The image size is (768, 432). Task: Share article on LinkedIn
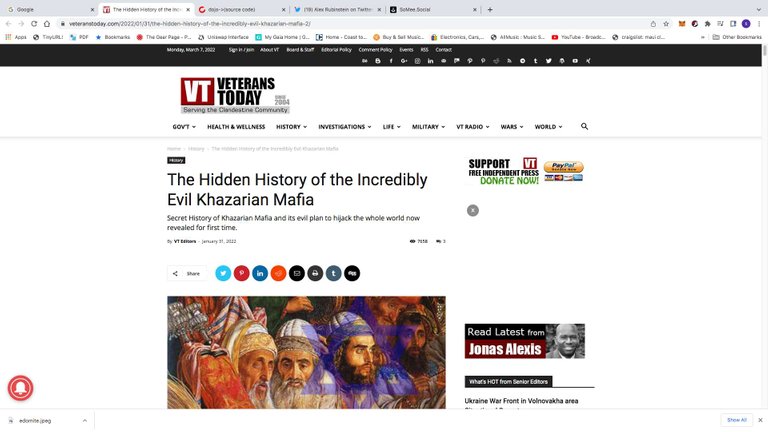coord(260,273)
